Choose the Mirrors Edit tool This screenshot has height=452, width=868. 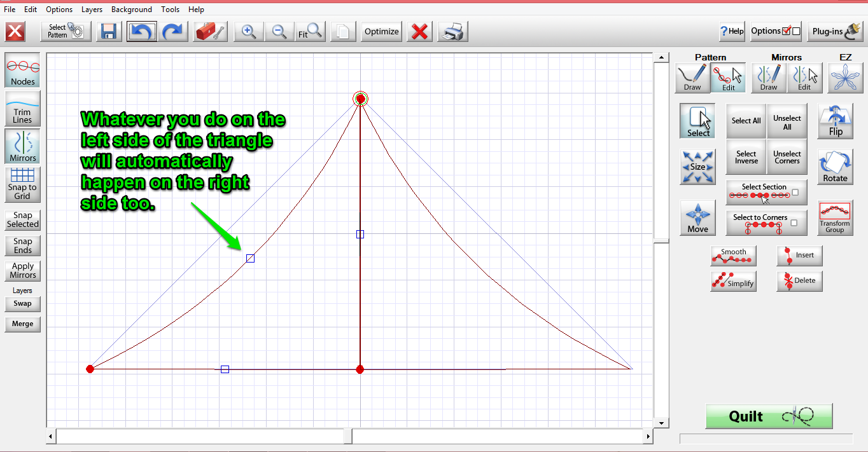point(805,78)
